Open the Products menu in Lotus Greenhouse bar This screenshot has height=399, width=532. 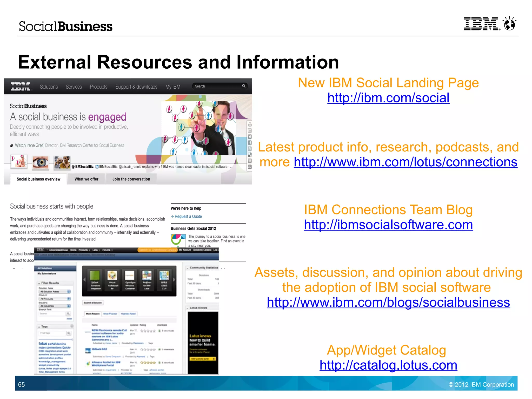84,250
